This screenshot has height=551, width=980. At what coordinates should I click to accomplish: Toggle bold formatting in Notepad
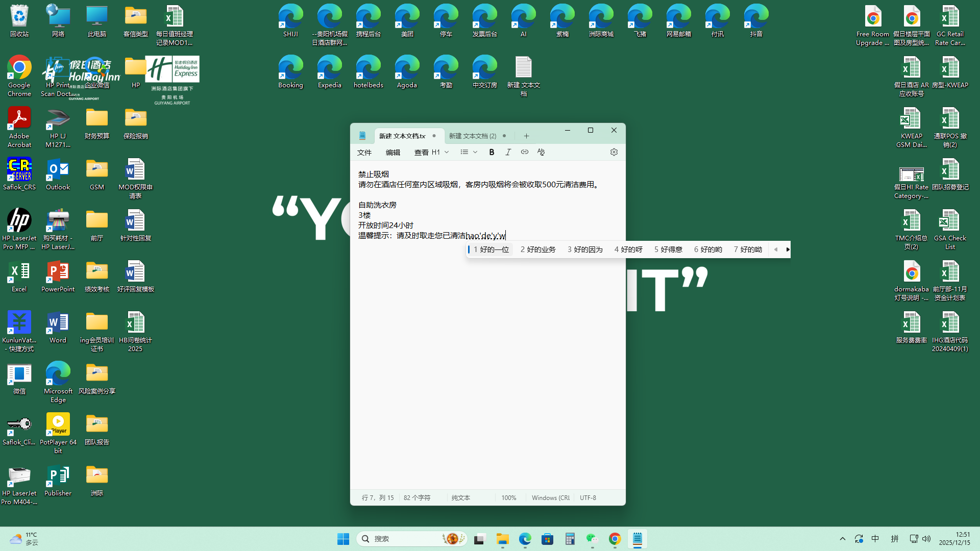point(492,152)
